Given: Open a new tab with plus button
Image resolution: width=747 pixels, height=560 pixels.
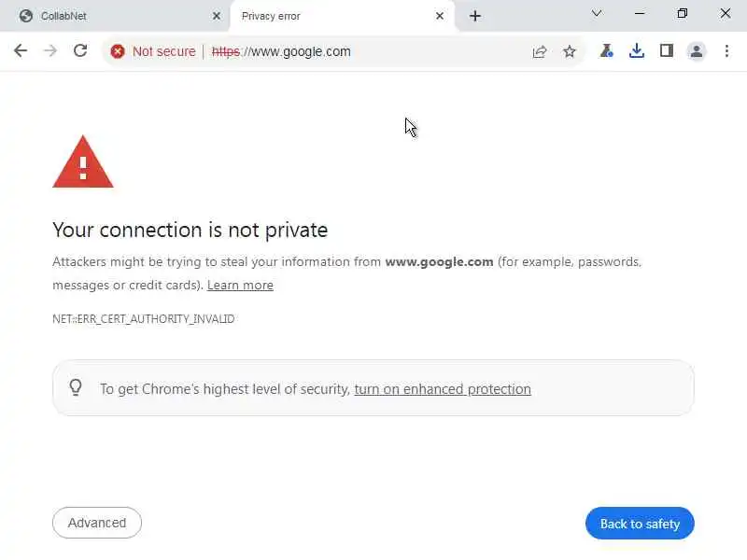Looking at the screenshot, I should coord(475,16).
